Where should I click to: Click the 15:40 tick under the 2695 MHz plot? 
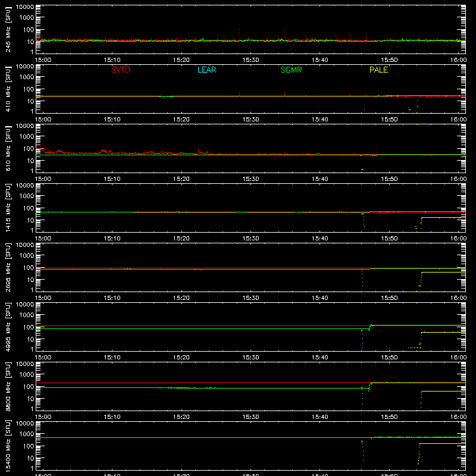(x=320, y=298)
